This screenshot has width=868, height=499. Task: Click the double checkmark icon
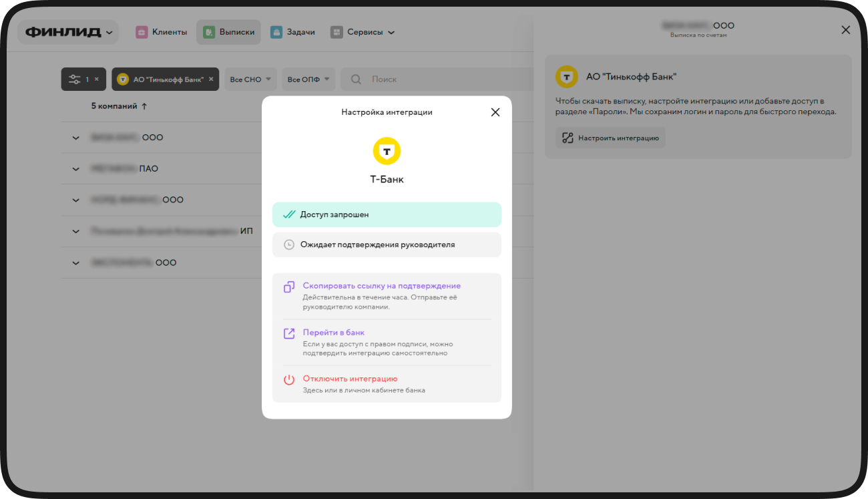(289, 215)
